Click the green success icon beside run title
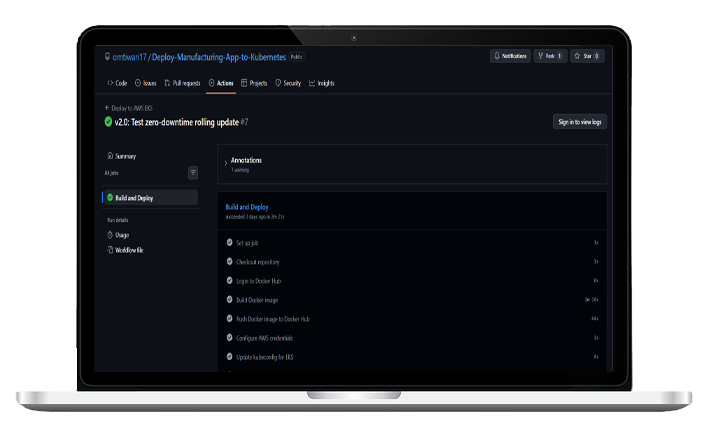This screenshot has height=439, width=716. point(108,122)
